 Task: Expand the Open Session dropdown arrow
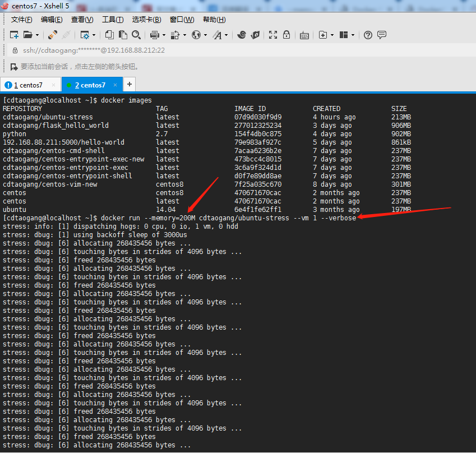click(x=38, y=35)
